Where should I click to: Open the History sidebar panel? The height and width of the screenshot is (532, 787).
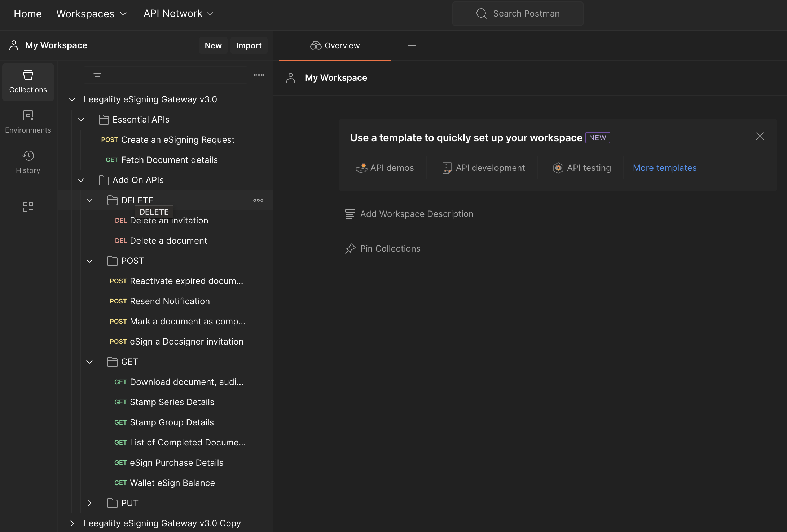(28, 163)
